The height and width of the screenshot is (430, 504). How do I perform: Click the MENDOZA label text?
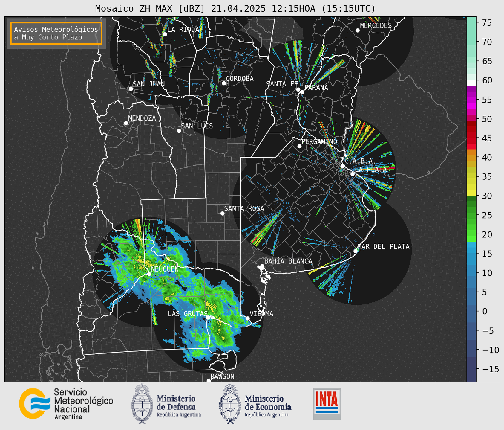tap(142, 118)
